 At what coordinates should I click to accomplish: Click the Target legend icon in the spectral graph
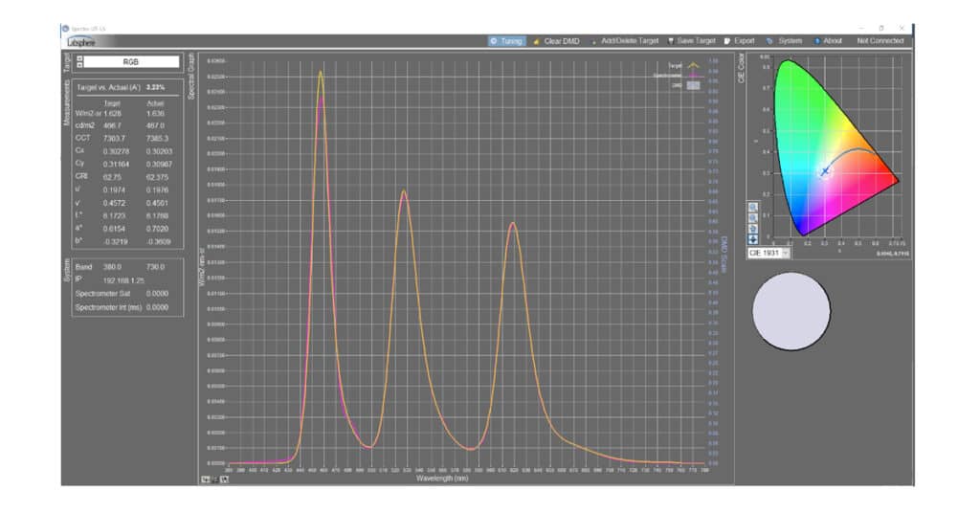pos(693,65)
